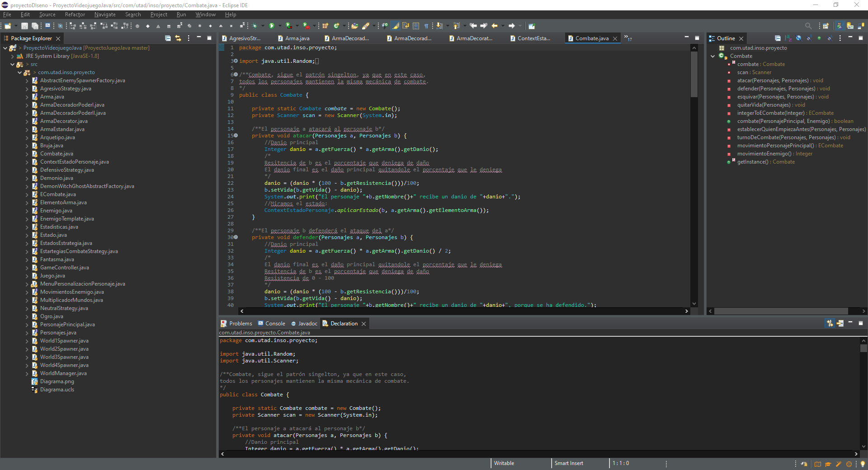Click the Open Perspective icon

point(826,26)
